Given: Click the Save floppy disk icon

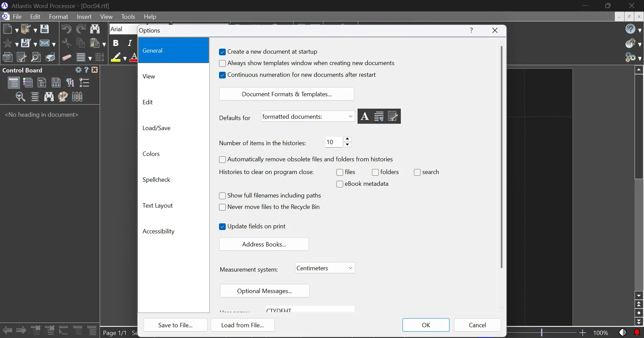Looking at the screenshot, I should 45,29.
